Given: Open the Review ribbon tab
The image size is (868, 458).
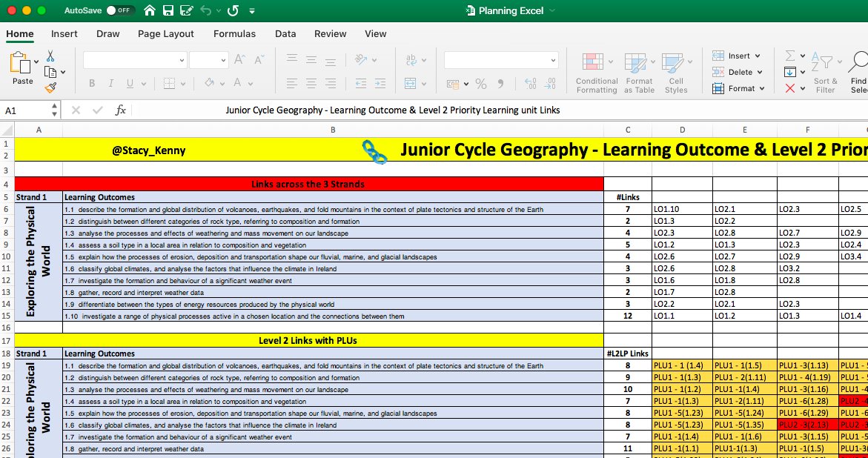Looking at the screenshot, I should pos(330,34).
